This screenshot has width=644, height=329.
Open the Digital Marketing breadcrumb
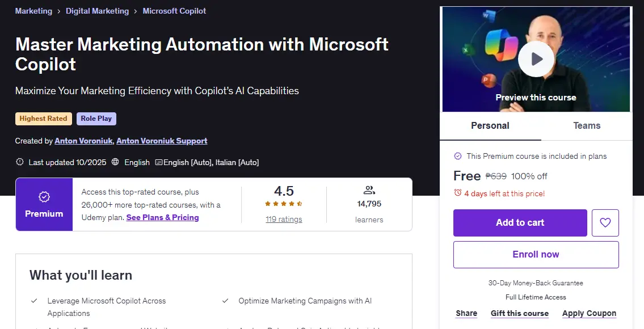point(98,11)
